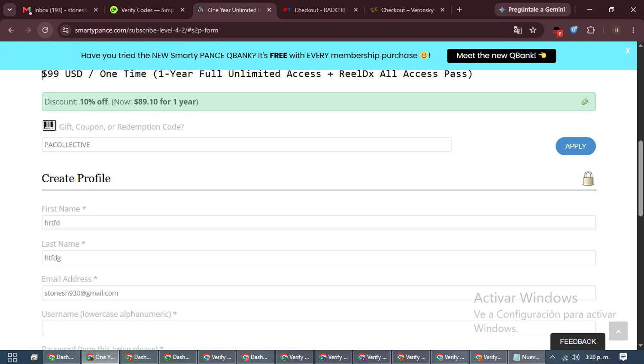Click the Pregúntale a Gemini button

click(x=532, y=9)
